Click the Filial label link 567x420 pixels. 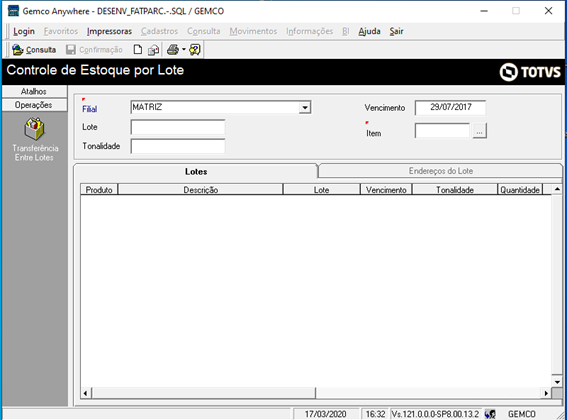tap(89, 109)
